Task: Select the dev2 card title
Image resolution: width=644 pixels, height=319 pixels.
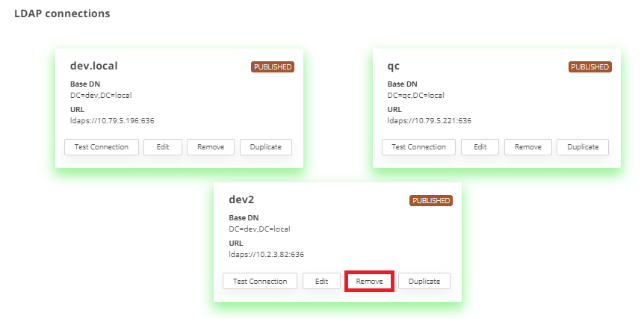Action: pyautogui.click(x=242, y=200)
